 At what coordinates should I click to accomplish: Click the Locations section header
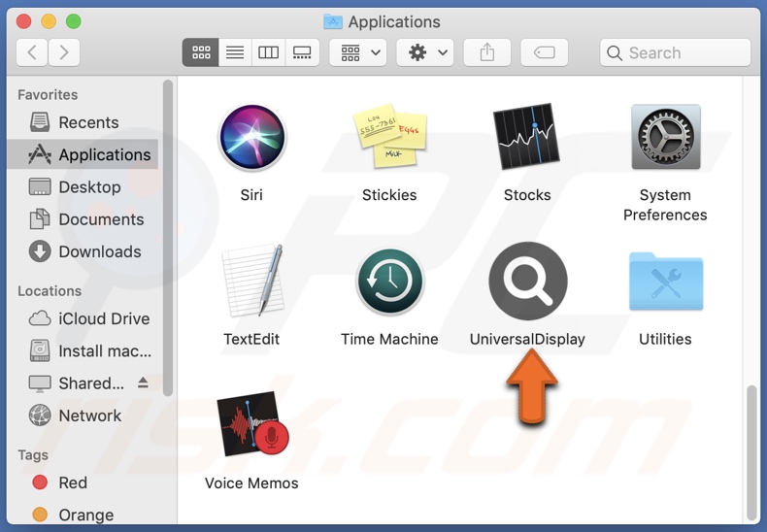50,291
